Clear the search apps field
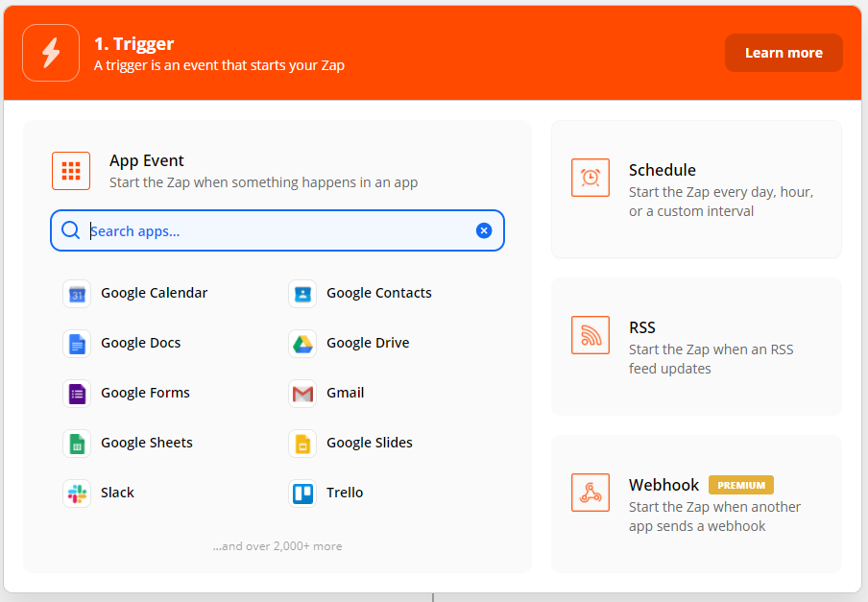This screenshot has height=602, width=868. pos(484,230)
